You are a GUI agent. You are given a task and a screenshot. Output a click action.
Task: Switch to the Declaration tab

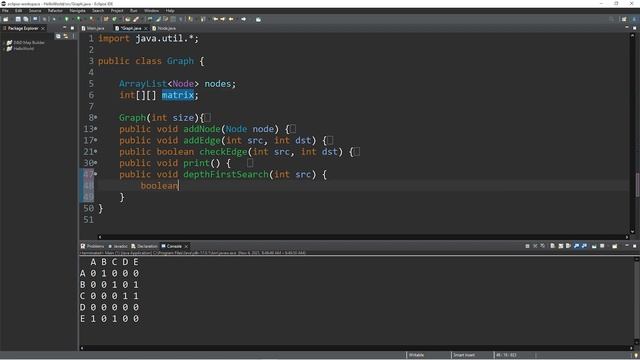click(x=144, y=246)
